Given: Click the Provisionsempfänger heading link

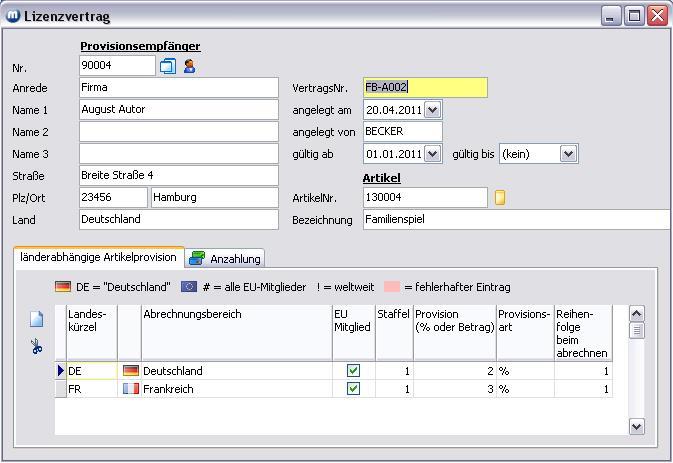Looking at the screenshot, I should pos(140,46).
